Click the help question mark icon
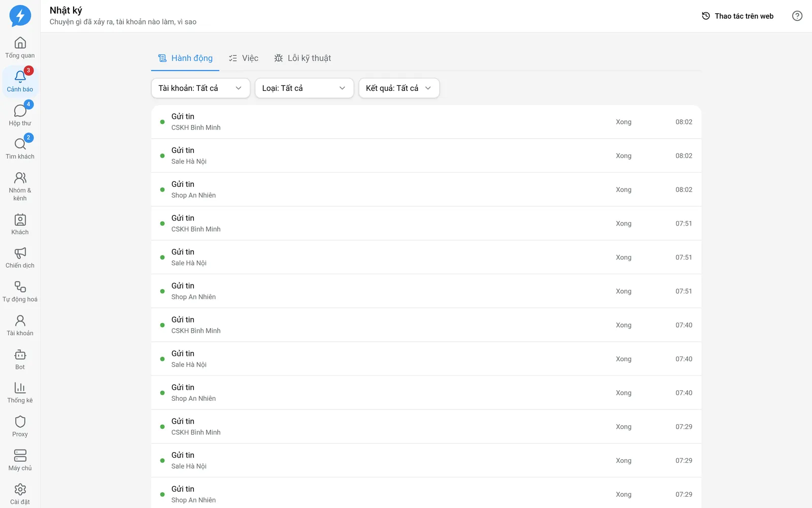 pyautogui.click(x=797, y=16)
